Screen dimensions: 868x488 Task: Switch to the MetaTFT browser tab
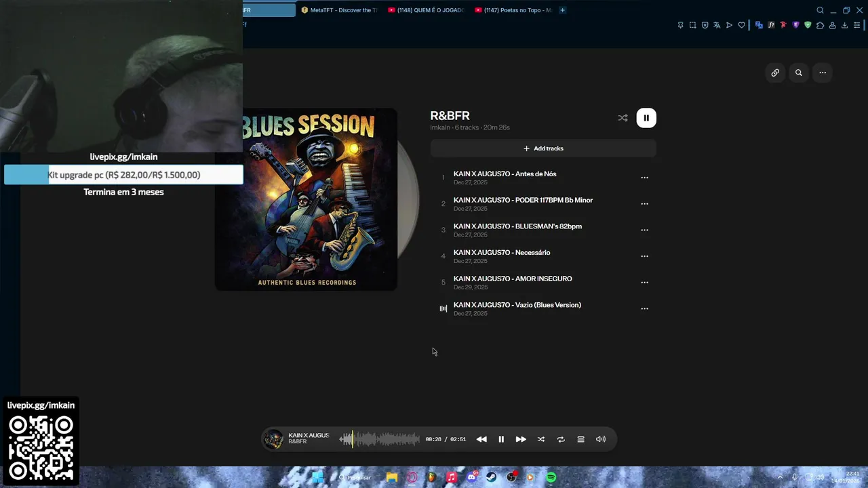[339, 10]
